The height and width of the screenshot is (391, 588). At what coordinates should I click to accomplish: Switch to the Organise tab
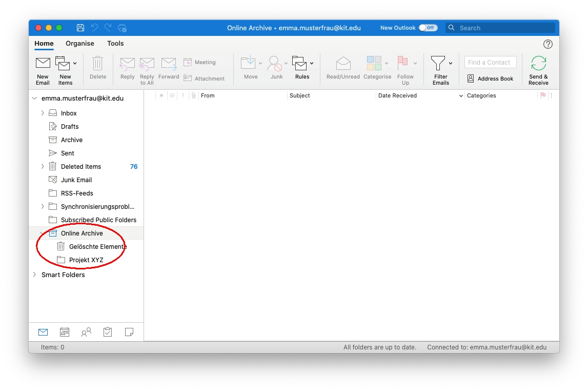click(x=80, y=44)
